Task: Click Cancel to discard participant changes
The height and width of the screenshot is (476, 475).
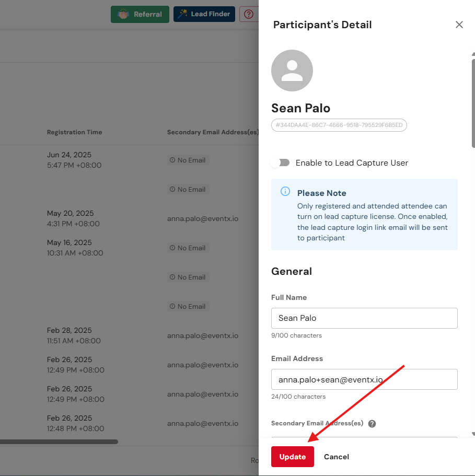Action: click(336, 457)
